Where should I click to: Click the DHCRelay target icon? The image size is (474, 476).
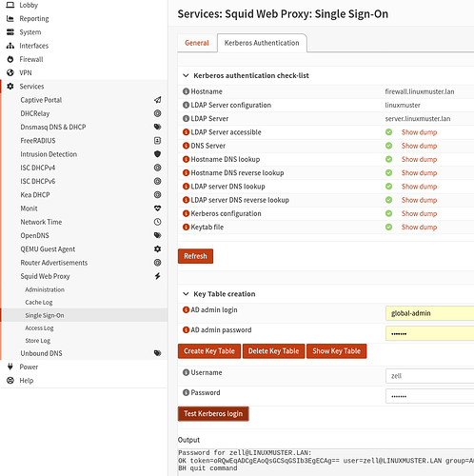[157, 113]
